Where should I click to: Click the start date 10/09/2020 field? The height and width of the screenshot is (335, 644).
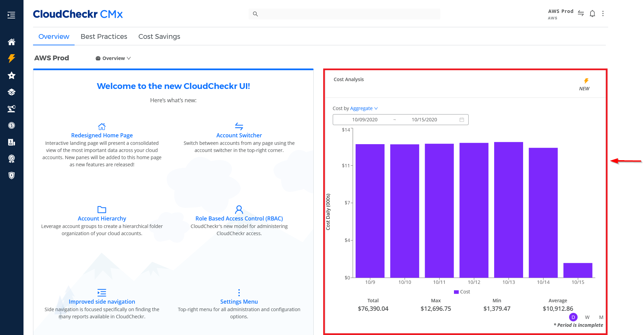point(365,120)
